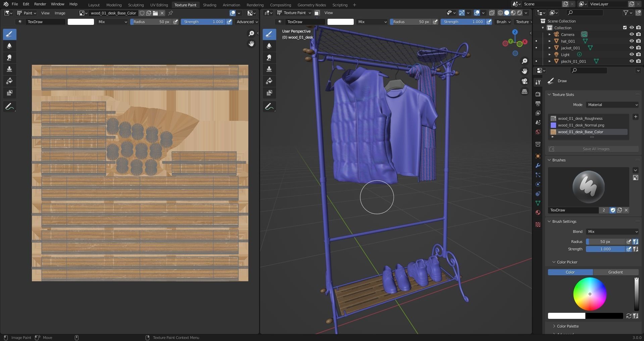This screenshot has height=341, width=644.
Task: Select the Draw tool in 3D Viewport toolbar
Action: coord(269,34)
